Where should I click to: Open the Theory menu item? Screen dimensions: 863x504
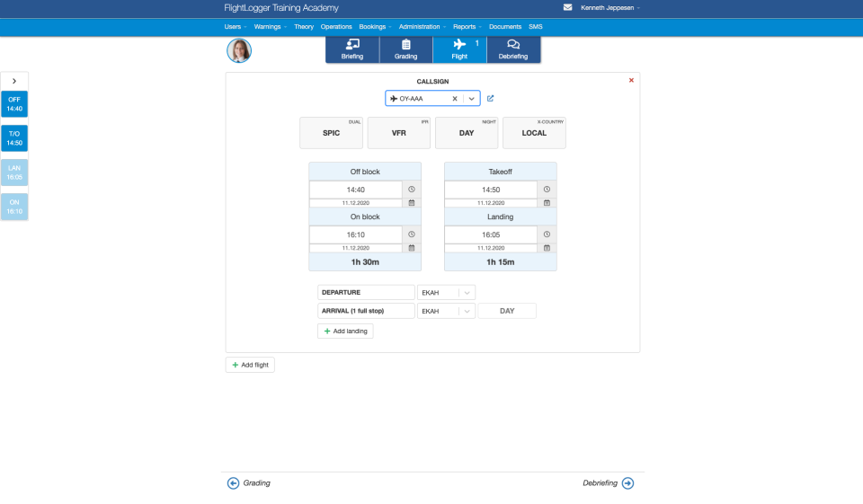coord(304,26)
